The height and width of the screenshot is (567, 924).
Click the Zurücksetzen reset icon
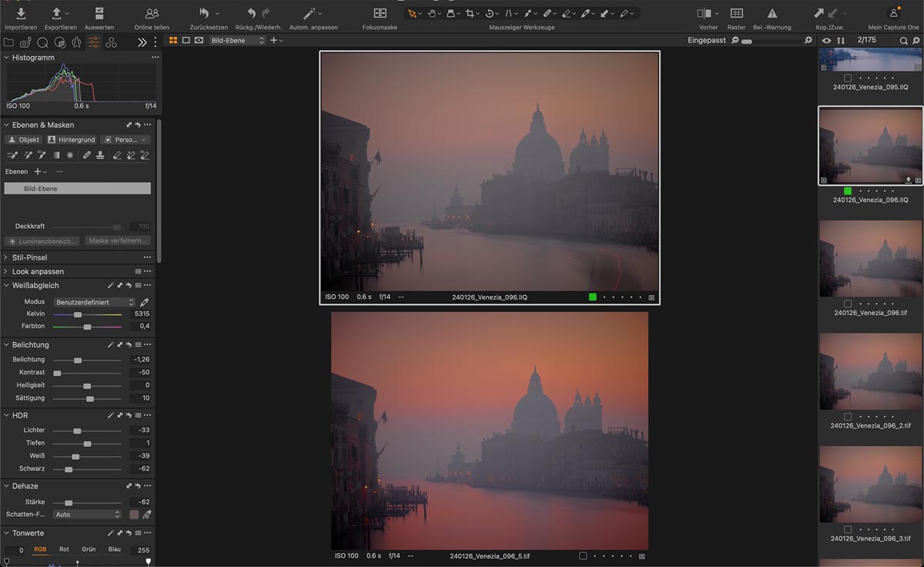coord(204,13)
